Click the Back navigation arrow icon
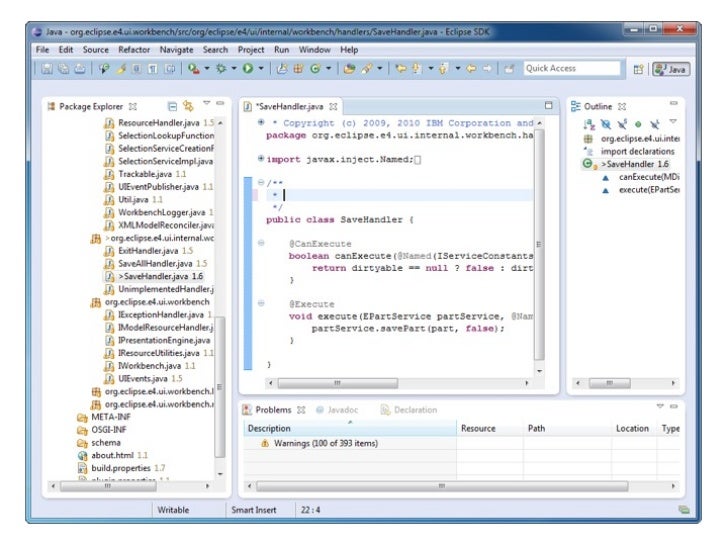The width and height of the screenshot is (728, 546). (x=471, y=69)
